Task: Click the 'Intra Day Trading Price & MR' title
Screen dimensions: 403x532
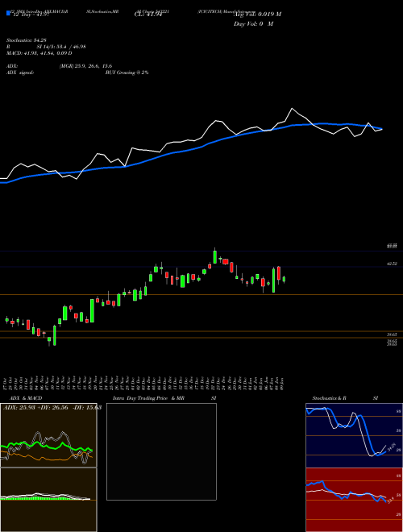Action: coord(148,398)
